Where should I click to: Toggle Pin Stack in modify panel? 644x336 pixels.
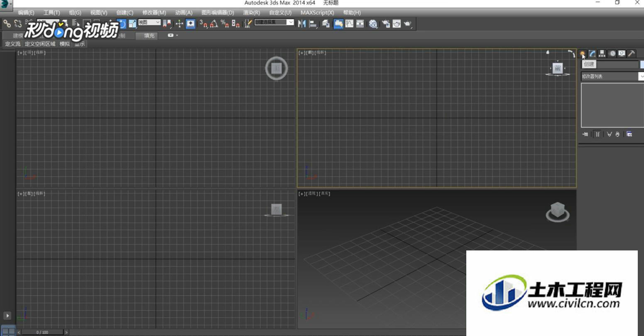[585, 134]
